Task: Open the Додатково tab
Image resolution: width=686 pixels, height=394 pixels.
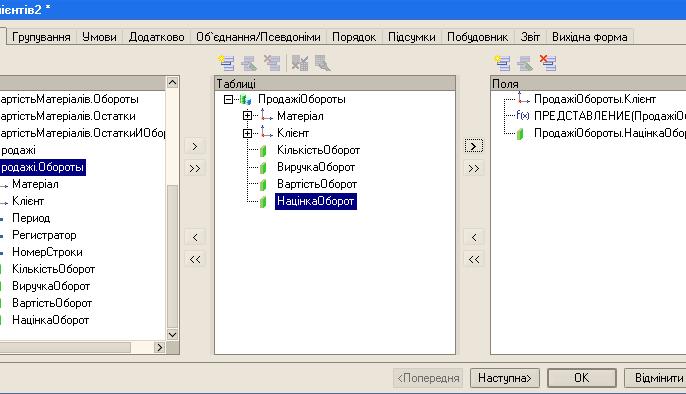Action: click(157, 37)
